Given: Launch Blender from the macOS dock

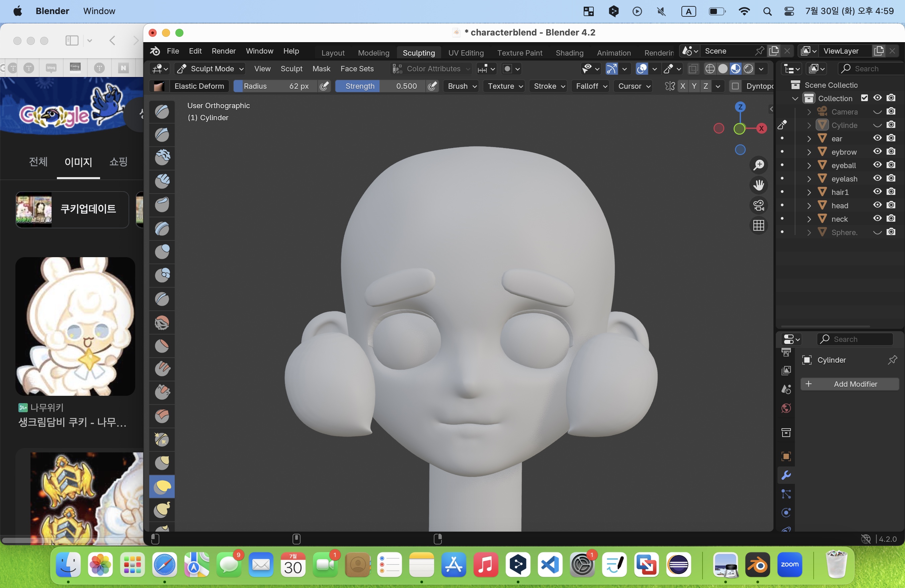Looking at the screenshot, I should (x=757, y=565).
